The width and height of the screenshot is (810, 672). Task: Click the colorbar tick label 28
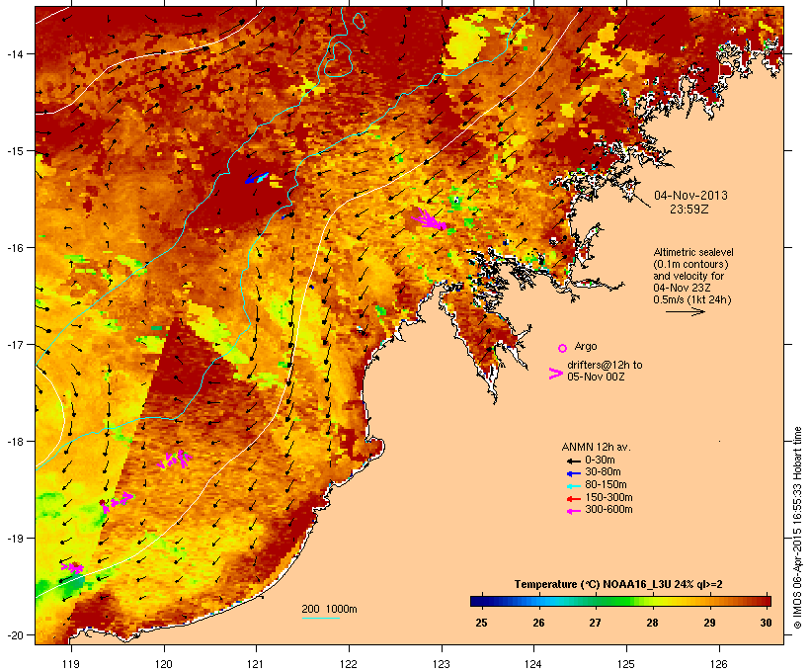tap(652, 623)
